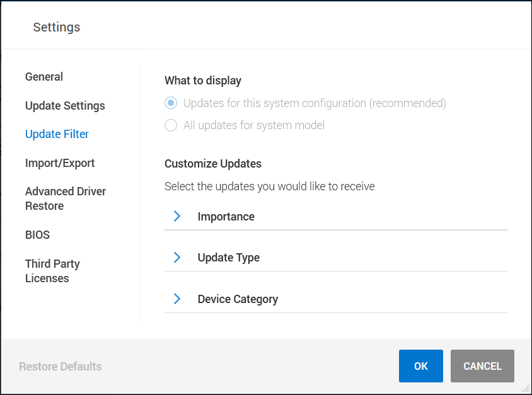Open the General settings section
The height and width of the screenshot is (395, 532).
tap(43, 76)
